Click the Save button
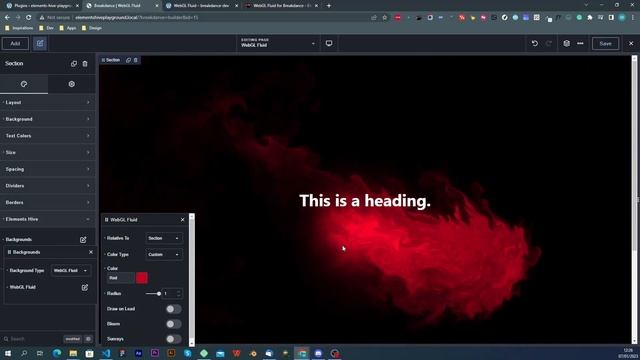This screenshot has height=360, width=640. click(x=606, y=43)
